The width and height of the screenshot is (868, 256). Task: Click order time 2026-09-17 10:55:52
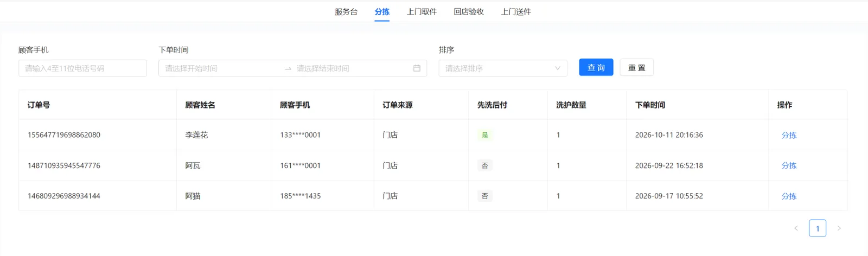669,196
